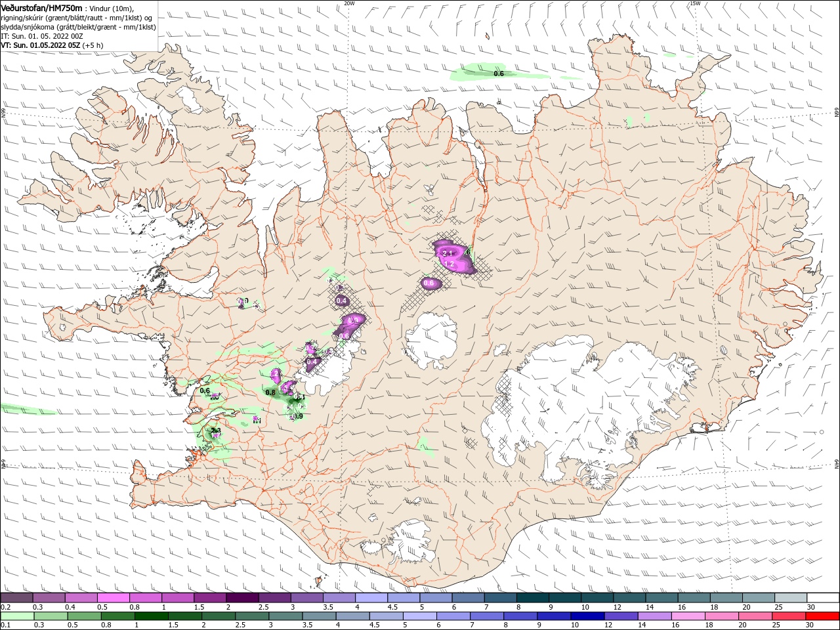Screen dimensions: 840x630
Task: Click the 20W longitude label
Action: (x=349, y=3)
